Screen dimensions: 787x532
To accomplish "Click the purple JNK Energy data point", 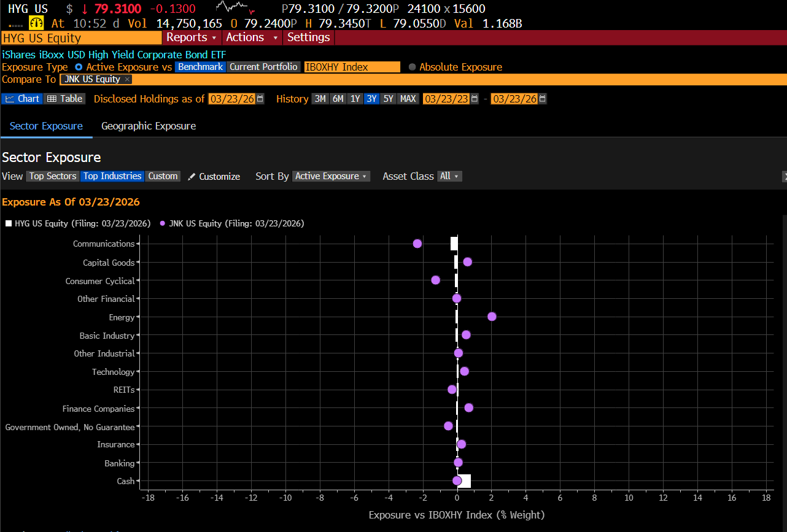I will click(x=492, y=317).
